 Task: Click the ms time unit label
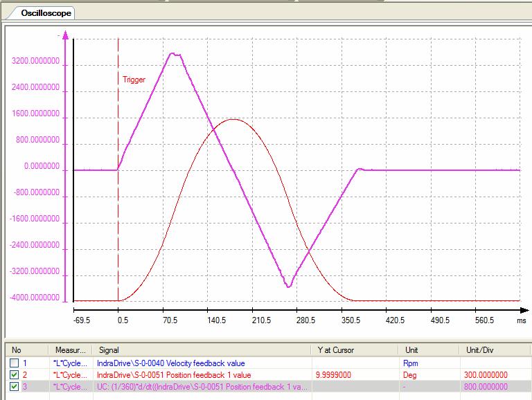[x=522, y=320]
